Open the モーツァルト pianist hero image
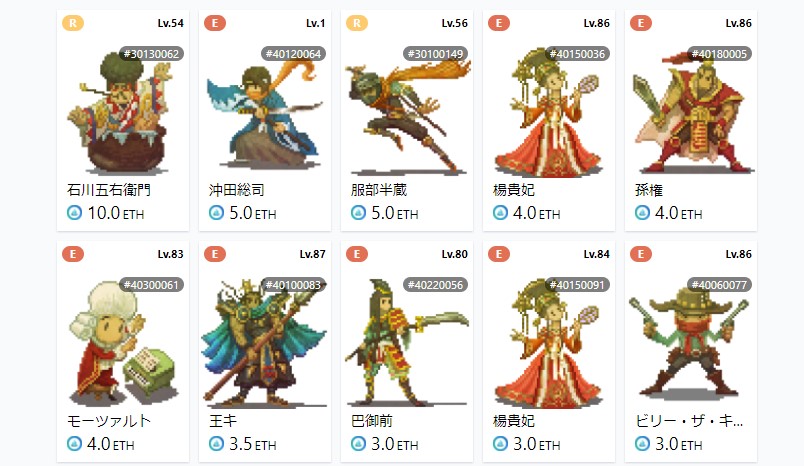 122,342
